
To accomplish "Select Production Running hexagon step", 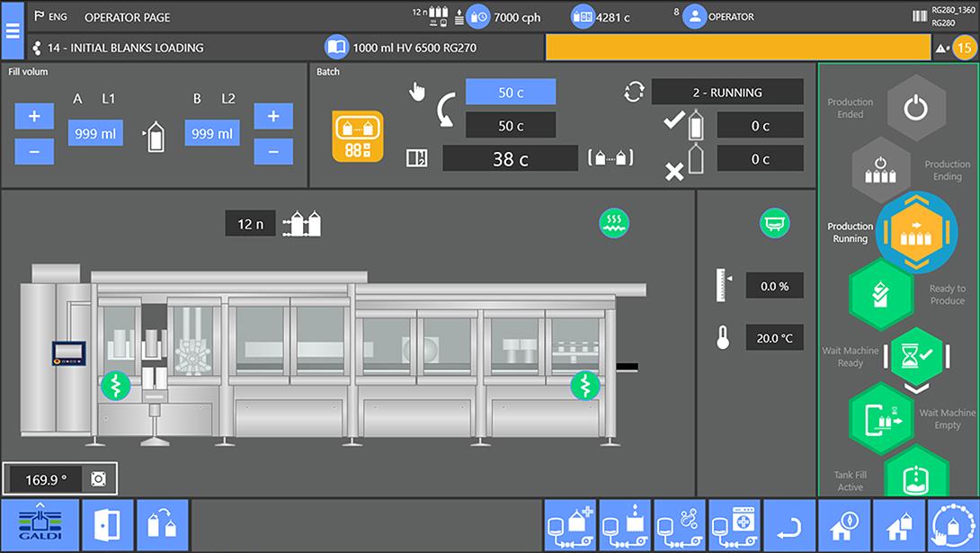I will [x=914, y=232].
